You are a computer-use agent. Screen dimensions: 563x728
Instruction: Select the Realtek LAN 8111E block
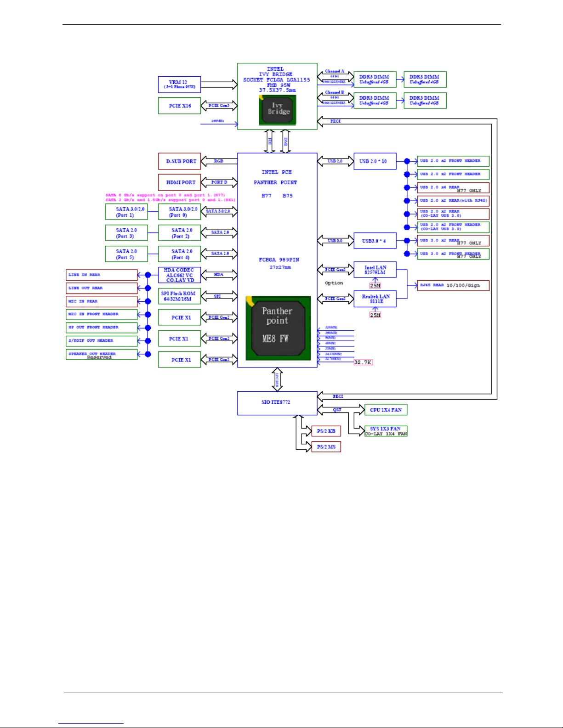[x=375, y=299]
